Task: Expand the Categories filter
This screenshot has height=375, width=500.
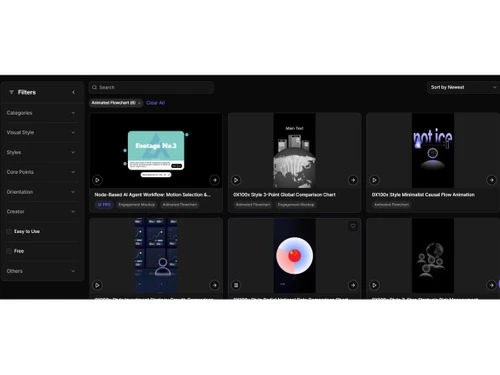Action: click(41, 113)
